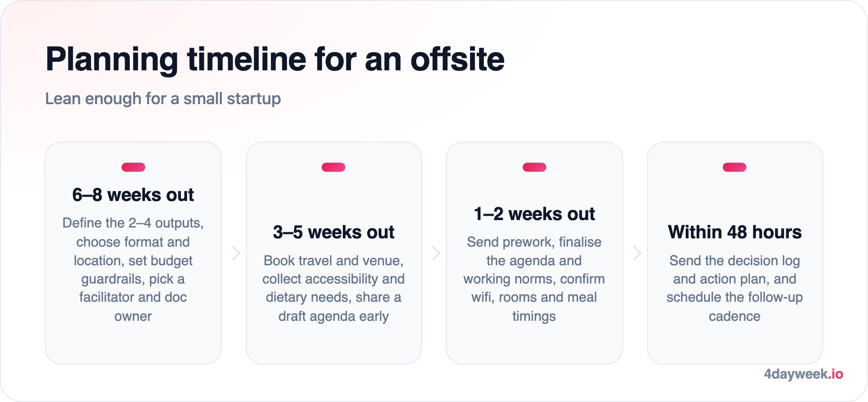Click the 'Send the decision log' description text

734,288
